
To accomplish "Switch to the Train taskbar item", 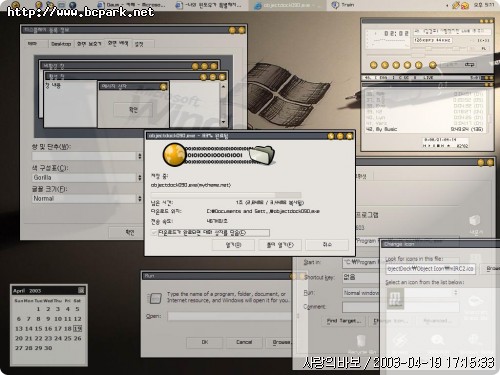I will [x=343, y=5].
